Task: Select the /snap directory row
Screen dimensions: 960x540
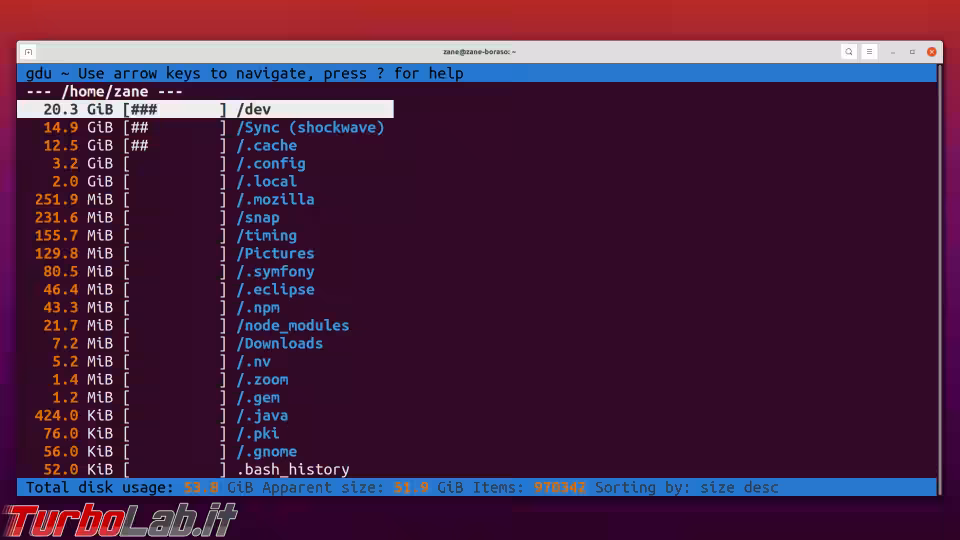Action: 205,217
